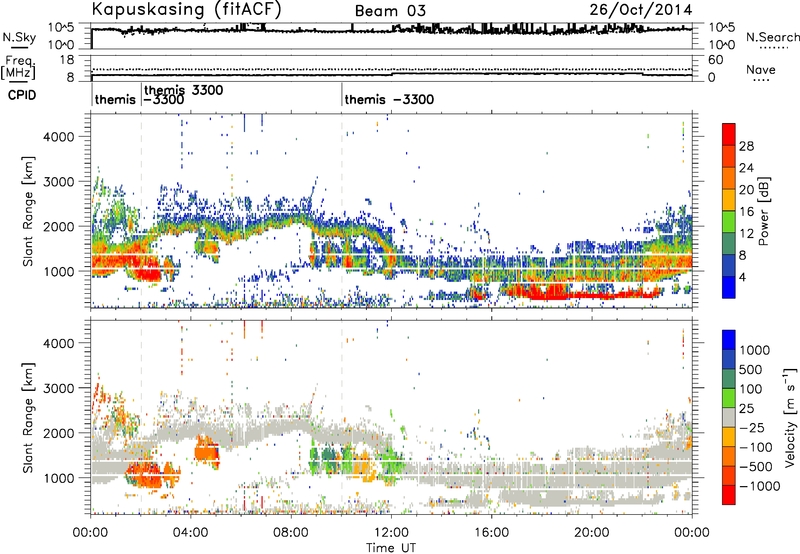The image size is (800, 554).
Task: Click the '16' Power colorbar tick label
Action: coord(746,212)
